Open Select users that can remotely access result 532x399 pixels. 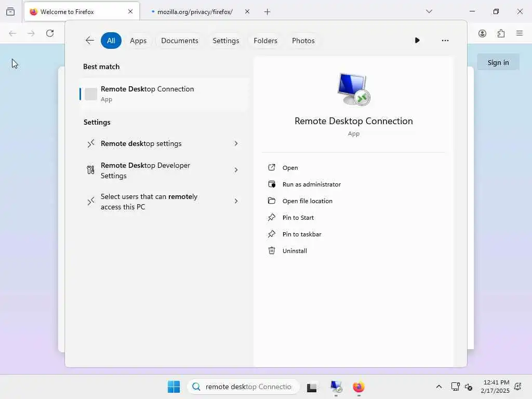pos(164,202)
